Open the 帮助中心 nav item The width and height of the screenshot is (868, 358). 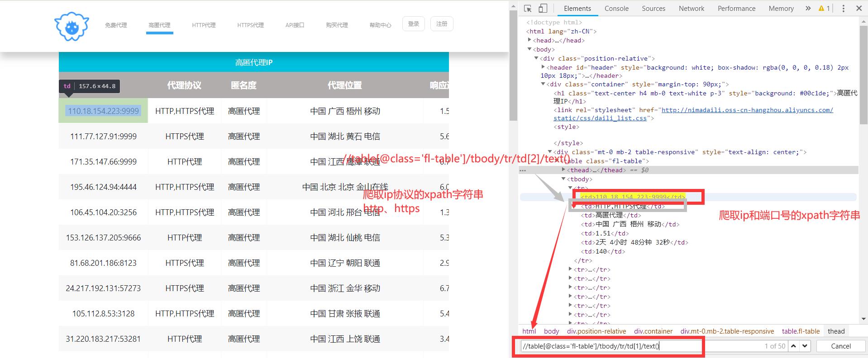click(x=380, y=25)
